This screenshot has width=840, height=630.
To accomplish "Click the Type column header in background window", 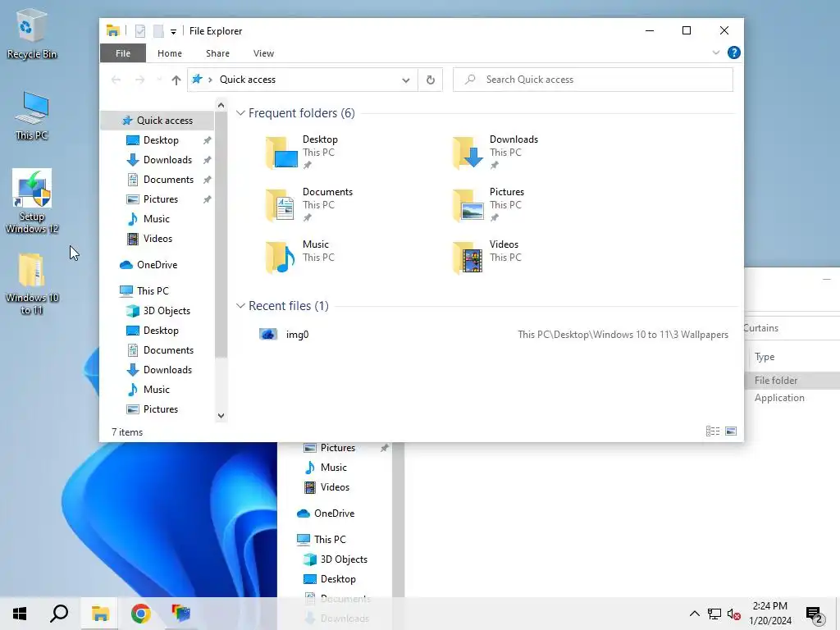I will pyautogui.click(x=765, y=357).
